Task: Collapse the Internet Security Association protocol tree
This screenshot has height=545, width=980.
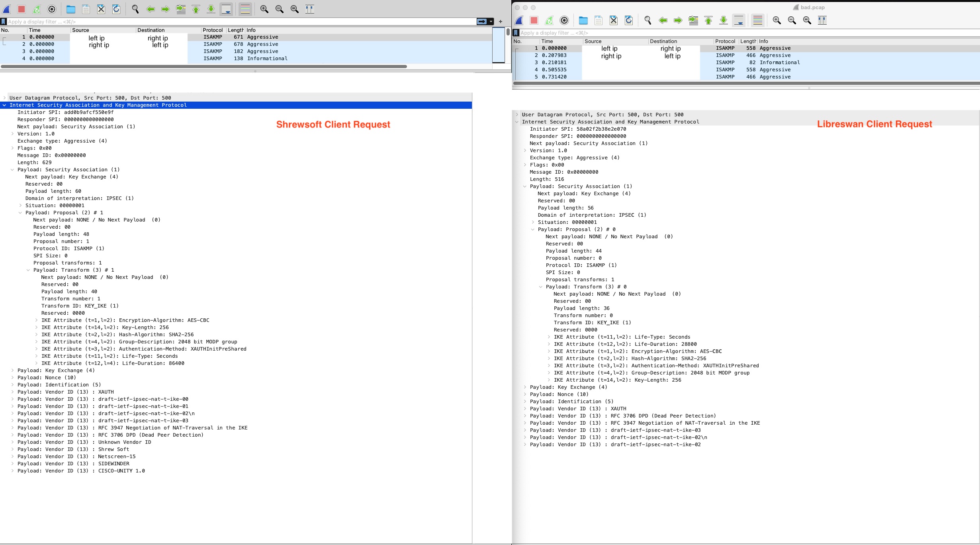Action: click(4, 105)
